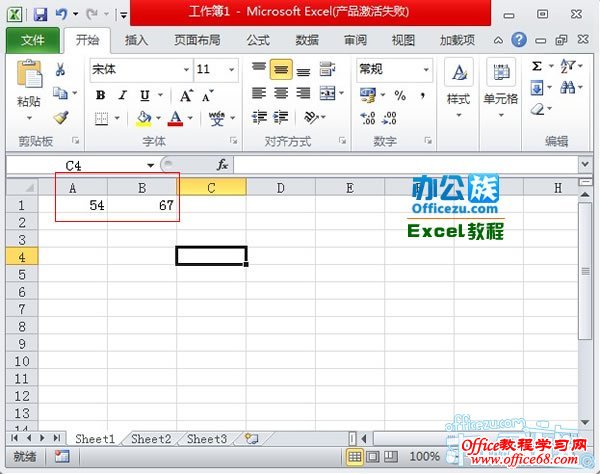
Task: Open the 文件 tab
Action: click(33, 40)
